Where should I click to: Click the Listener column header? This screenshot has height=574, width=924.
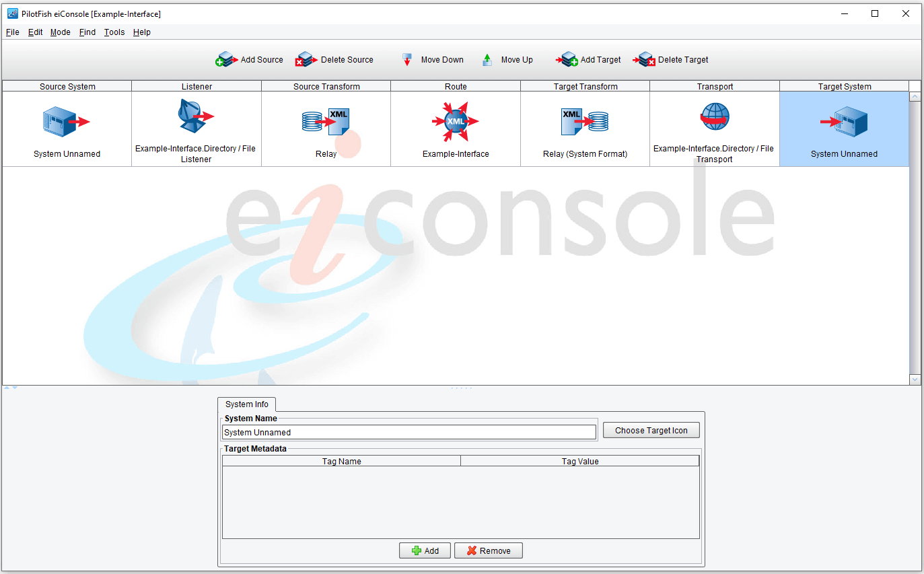pyautogui.click(x=197, y=86)
